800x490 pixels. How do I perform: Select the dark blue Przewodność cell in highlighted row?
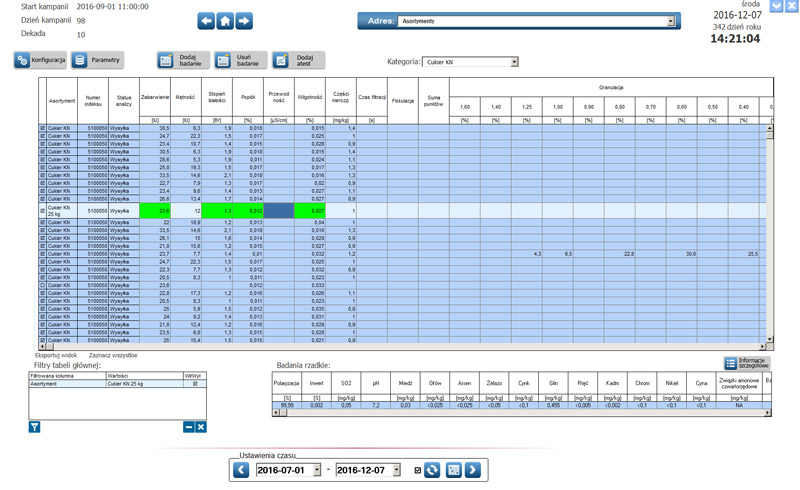279,211
